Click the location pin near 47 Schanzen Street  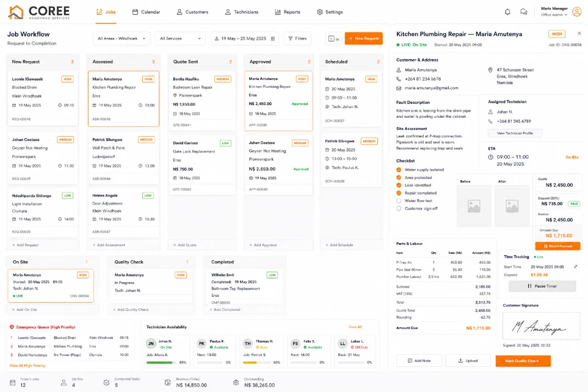pos(490,70)
